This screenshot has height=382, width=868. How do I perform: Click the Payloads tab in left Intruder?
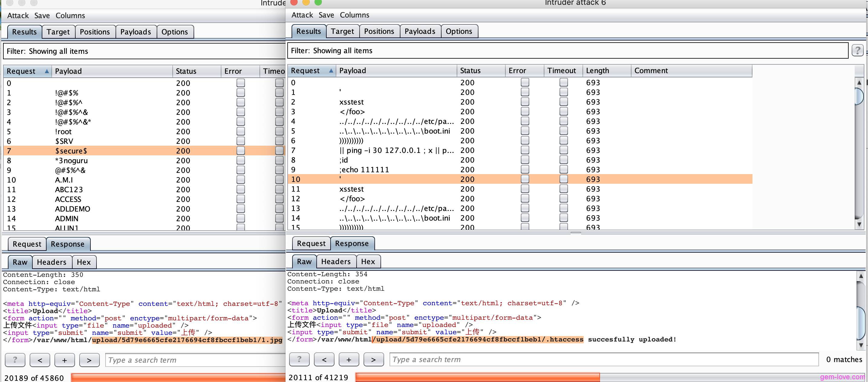coord(135,31)
